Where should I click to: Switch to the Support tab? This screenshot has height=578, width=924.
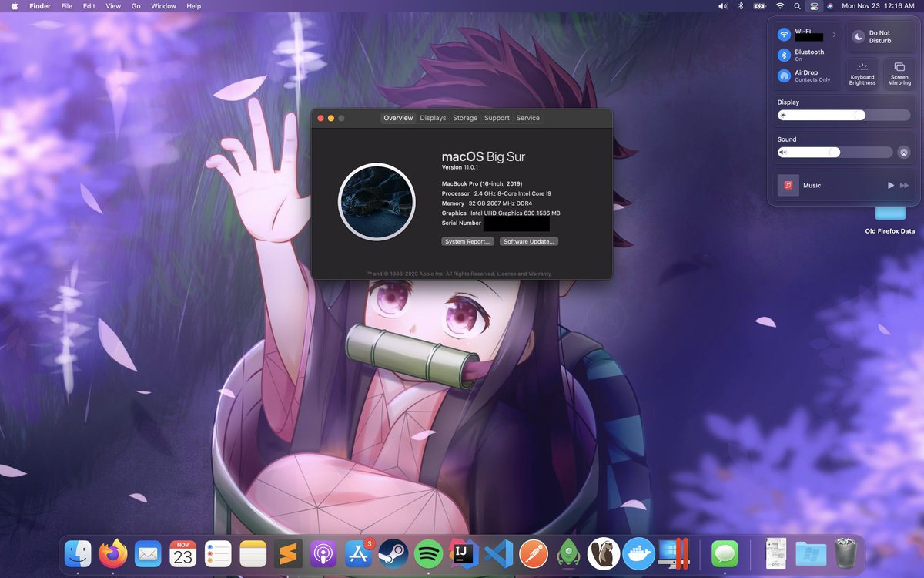pyautogui.click(x=497, y=118)
